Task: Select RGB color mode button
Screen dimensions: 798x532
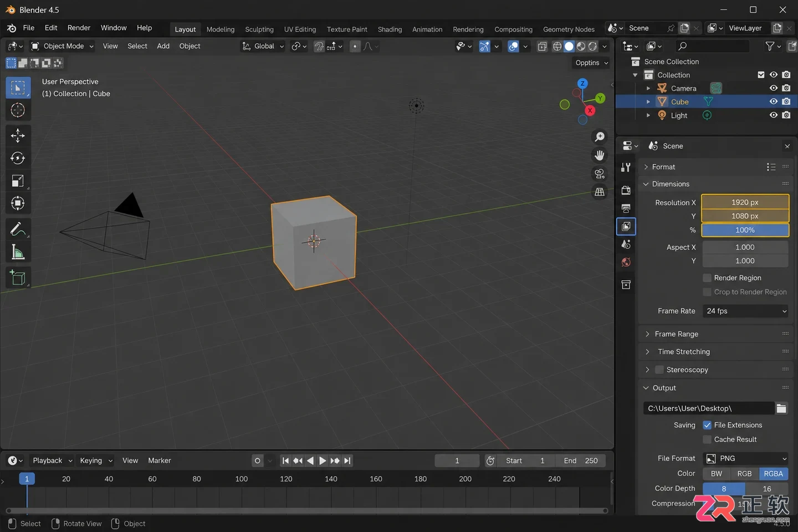Action: pos(744,474)
